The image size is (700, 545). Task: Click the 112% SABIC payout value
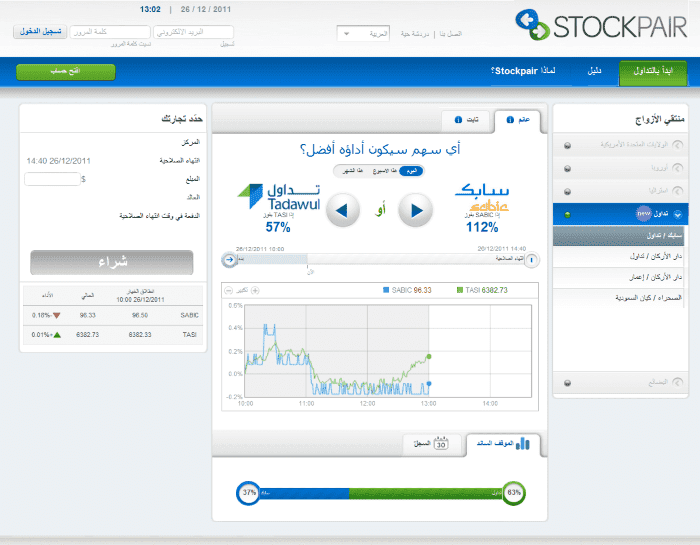click(482, 227)
